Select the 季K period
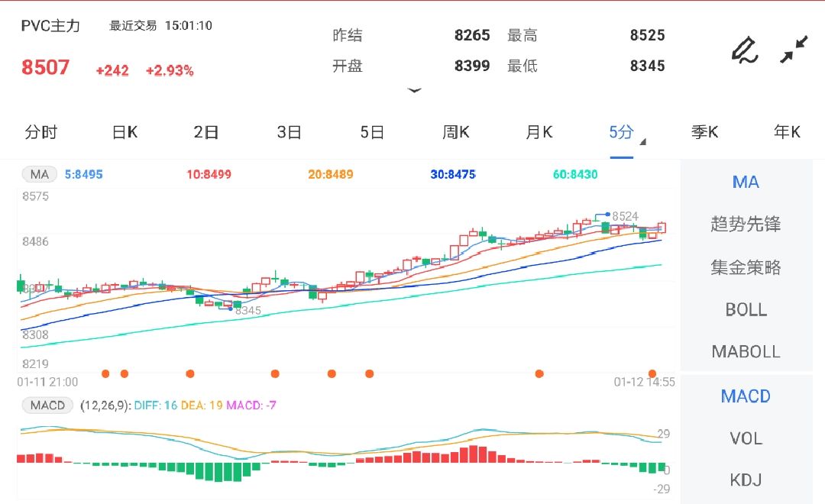 [x=704, y=132]
